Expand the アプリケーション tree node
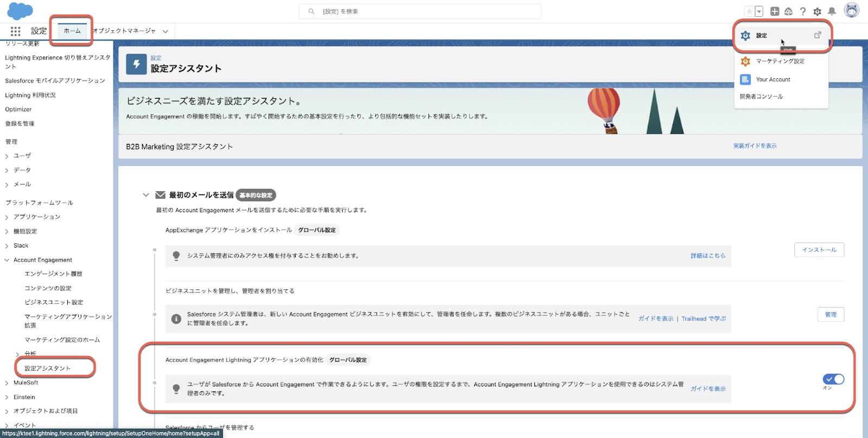Screen dimensions: 868x438 pos(7,217)
